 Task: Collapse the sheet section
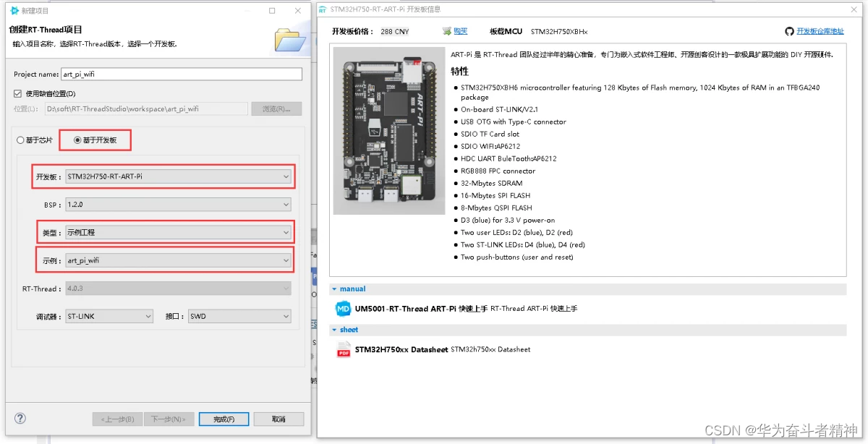click(x=333, y=329)
